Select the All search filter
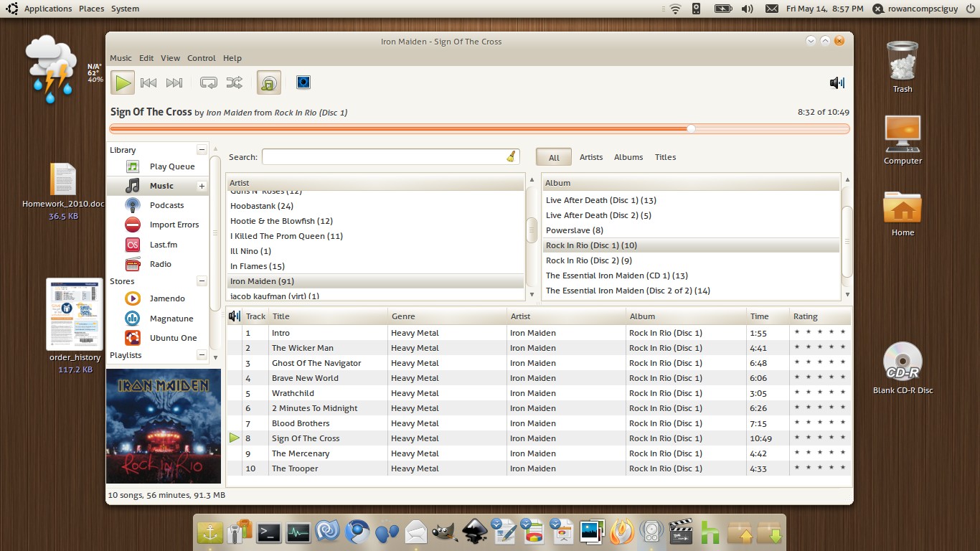This screenshot has height=551, width=980. pyautogui.click(x=554, y=157)
